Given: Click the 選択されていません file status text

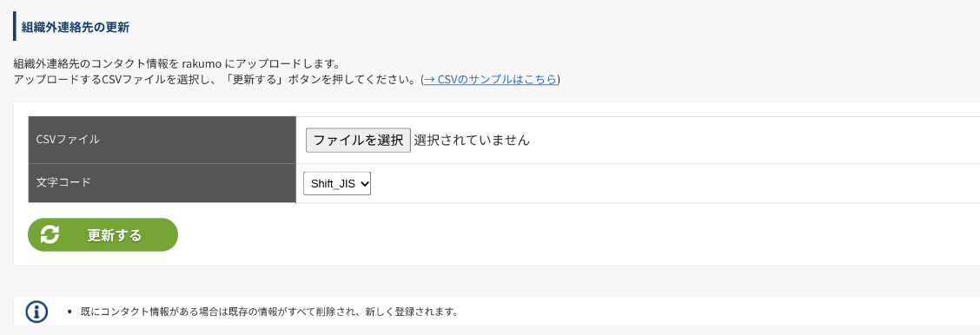Looking at the screenshot, I should tap(472, 141).
